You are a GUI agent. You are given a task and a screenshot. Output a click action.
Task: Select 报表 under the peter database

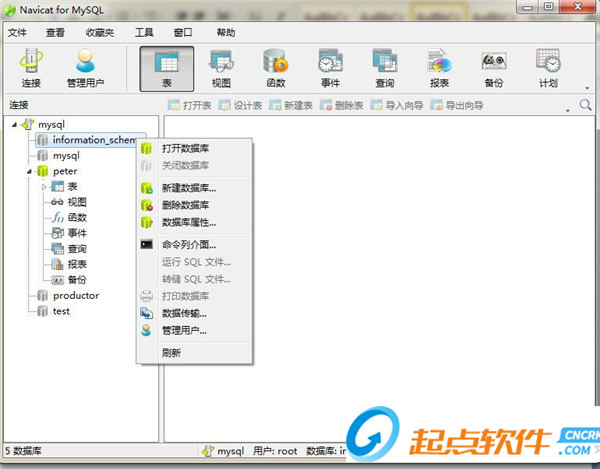coord(69,264)
